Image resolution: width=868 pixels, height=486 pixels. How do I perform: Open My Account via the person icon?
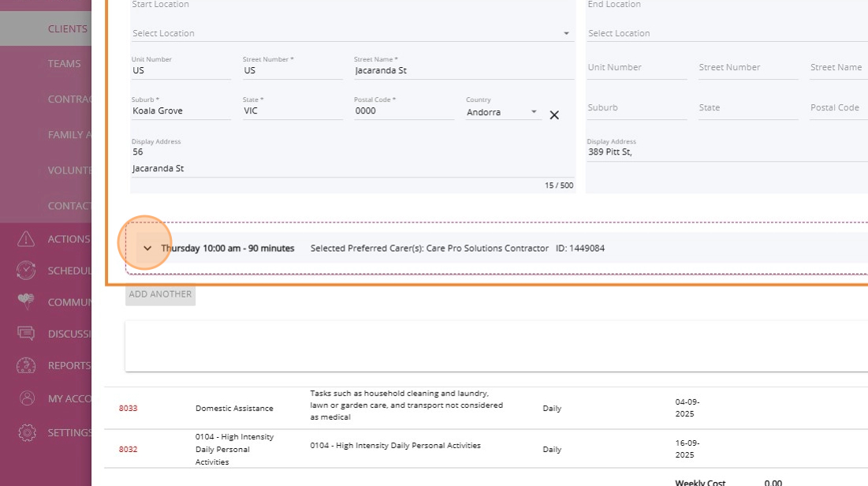click(26, 398)
